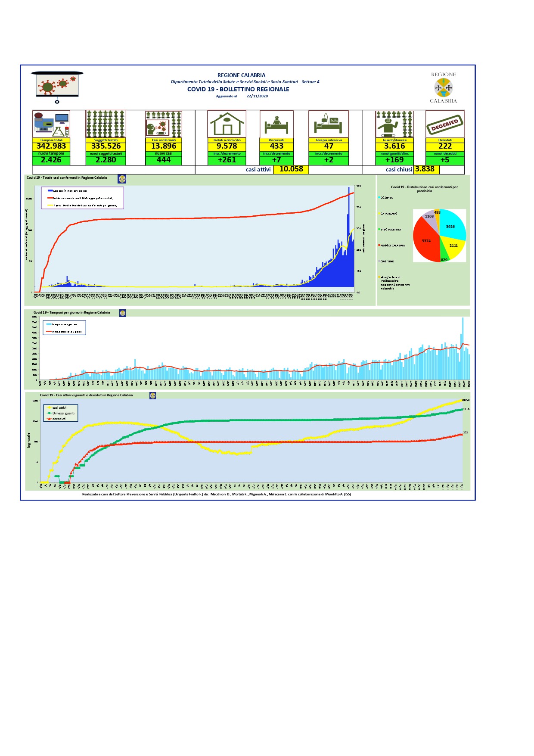Click the Isolati a domicilio house icon
Viewport: 534px width, 756px height.
[x=227, y=124]
